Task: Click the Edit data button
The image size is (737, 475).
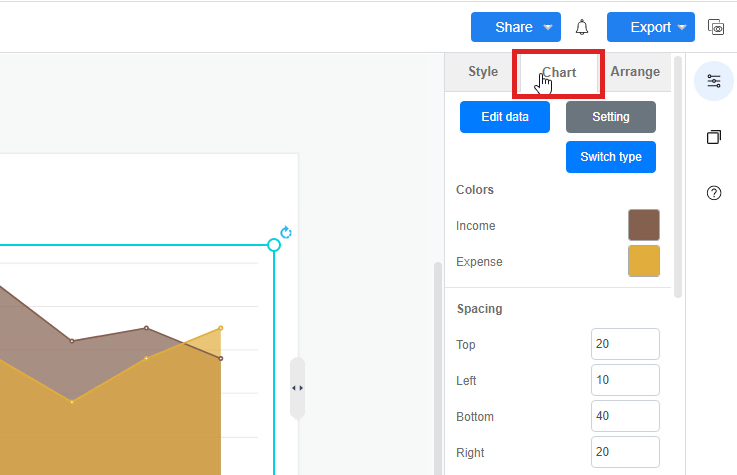Action: 505,117
